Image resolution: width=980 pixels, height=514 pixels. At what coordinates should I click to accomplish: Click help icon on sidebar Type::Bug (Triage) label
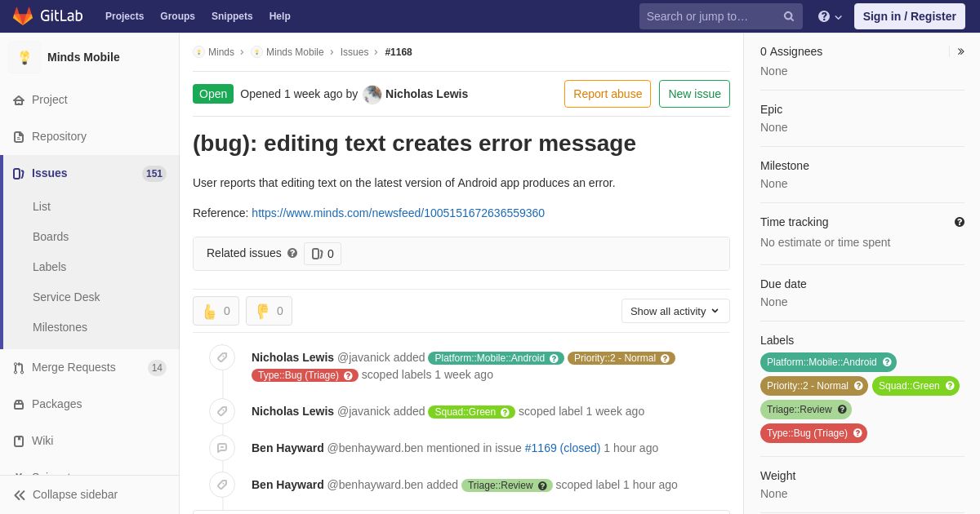(857, 433)
